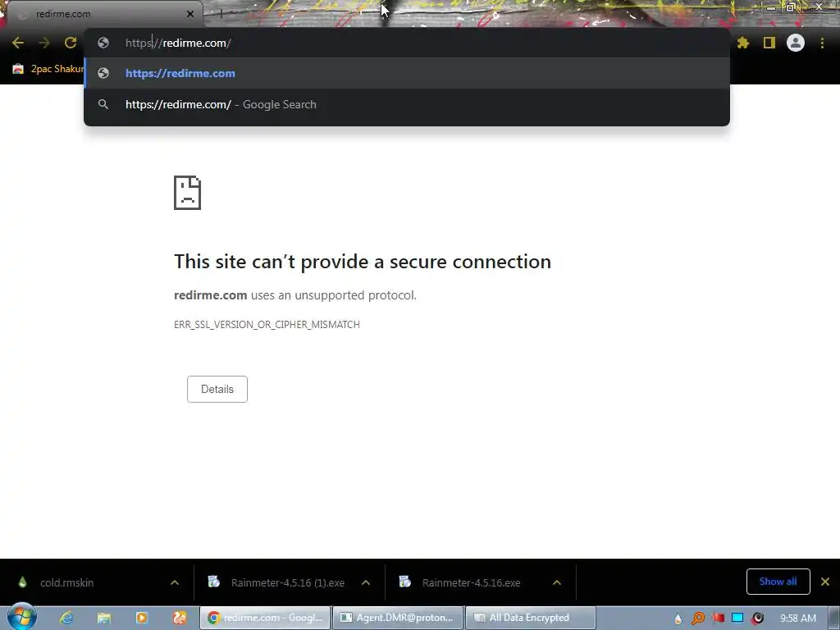
Task: Open Windows Media Player from taskbar
Action: (x=141, y=618)
